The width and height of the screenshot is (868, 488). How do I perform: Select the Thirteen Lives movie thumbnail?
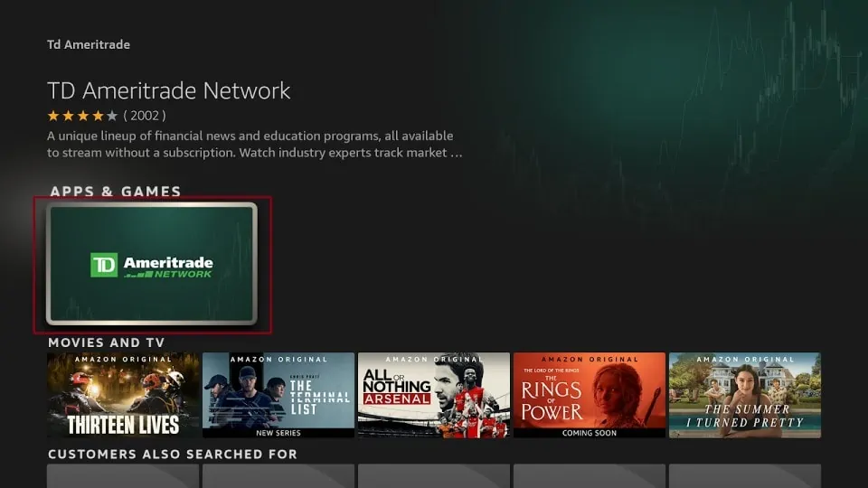coord(123,395)
